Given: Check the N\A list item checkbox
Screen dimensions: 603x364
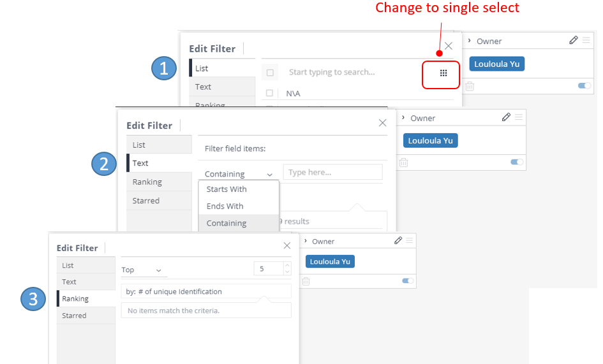Looking at the screenshot, I should tap(269, 93).
